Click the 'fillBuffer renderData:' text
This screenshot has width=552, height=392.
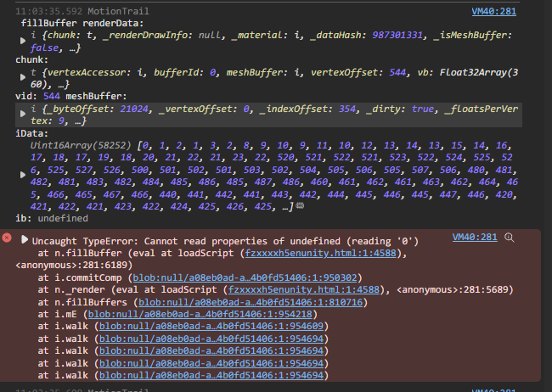coord(82,23)
